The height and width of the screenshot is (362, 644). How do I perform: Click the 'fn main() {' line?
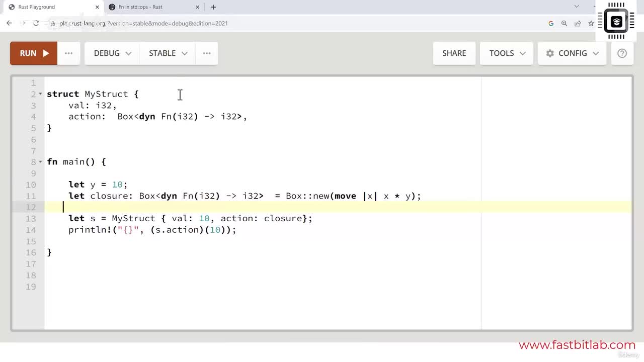(76, 162)
